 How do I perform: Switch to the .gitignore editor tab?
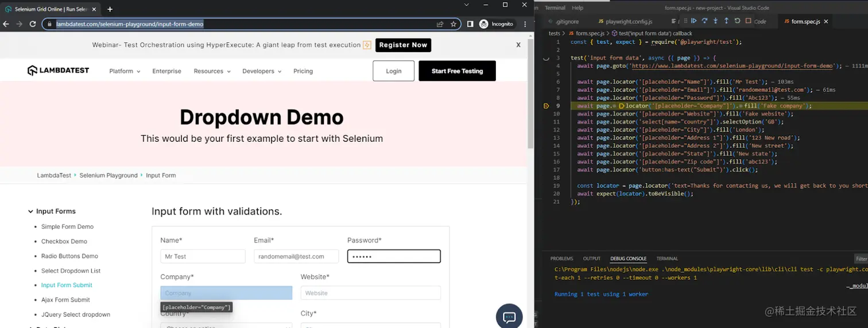click(x=567, y=21)
